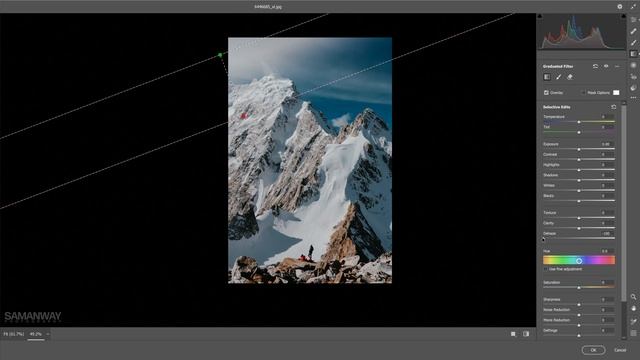Open the zoom level dropdown arrow

click(48, 334)
